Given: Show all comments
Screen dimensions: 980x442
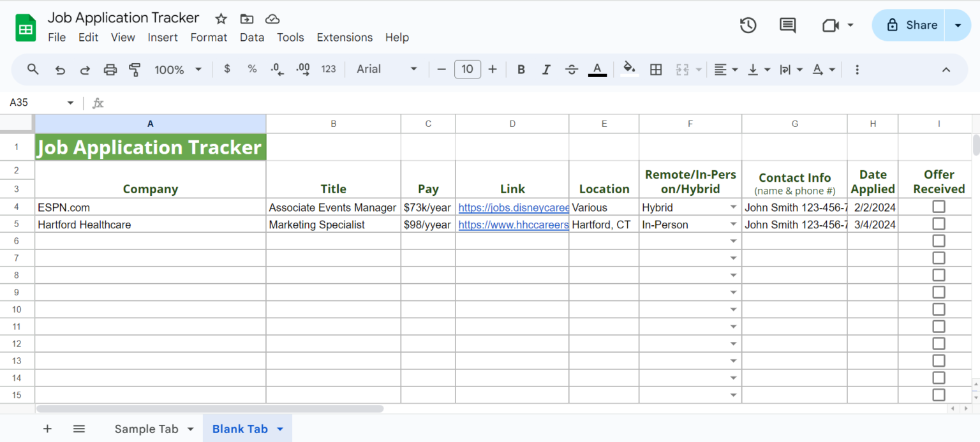Looking at the screenshot, I should pyautogui.click(x=787, y=25).
